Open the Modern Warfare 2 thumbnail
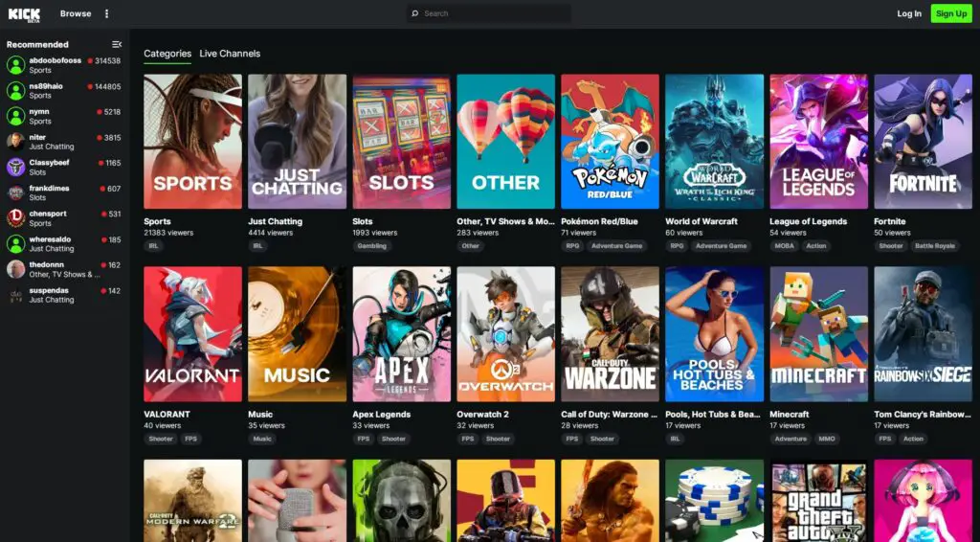This screenshot has height=542, width=980. [192, 501]
